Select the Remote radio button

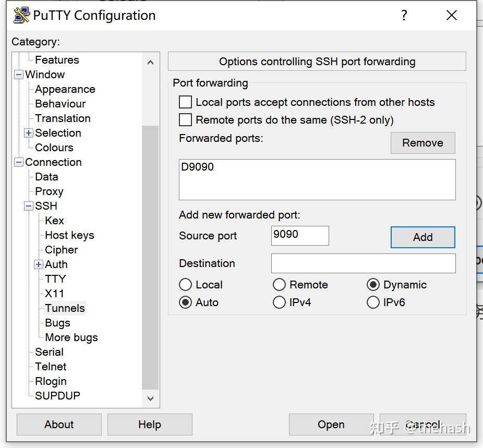pyautogui.click(x=279, y=285)
